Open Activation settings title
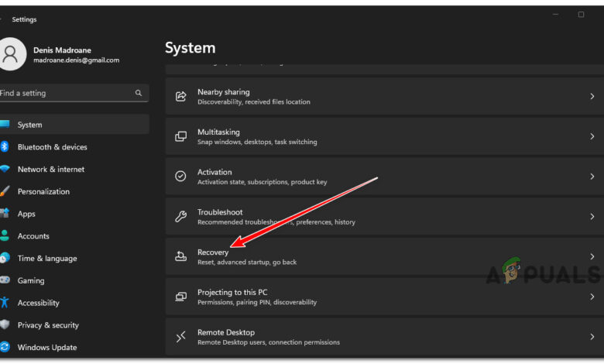 pyautogui.click(x=214, y=172)
